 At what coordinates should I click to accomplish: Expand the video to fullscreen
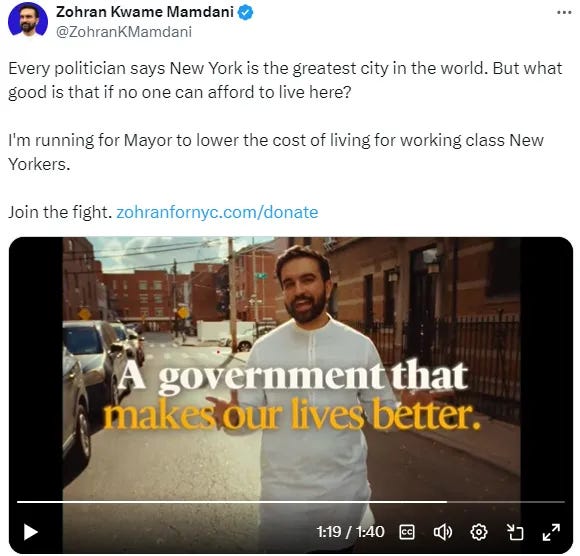tap(551, 532)
